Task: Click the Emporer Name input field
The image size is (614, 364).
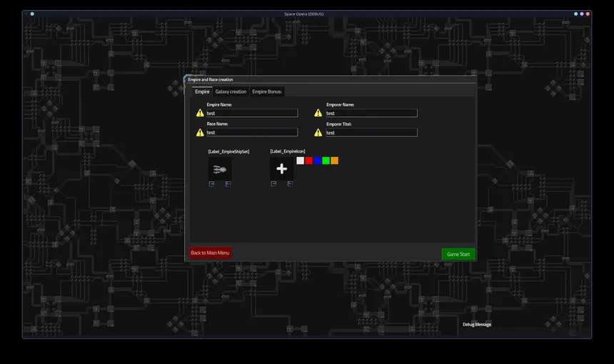Action: point(371,113)
